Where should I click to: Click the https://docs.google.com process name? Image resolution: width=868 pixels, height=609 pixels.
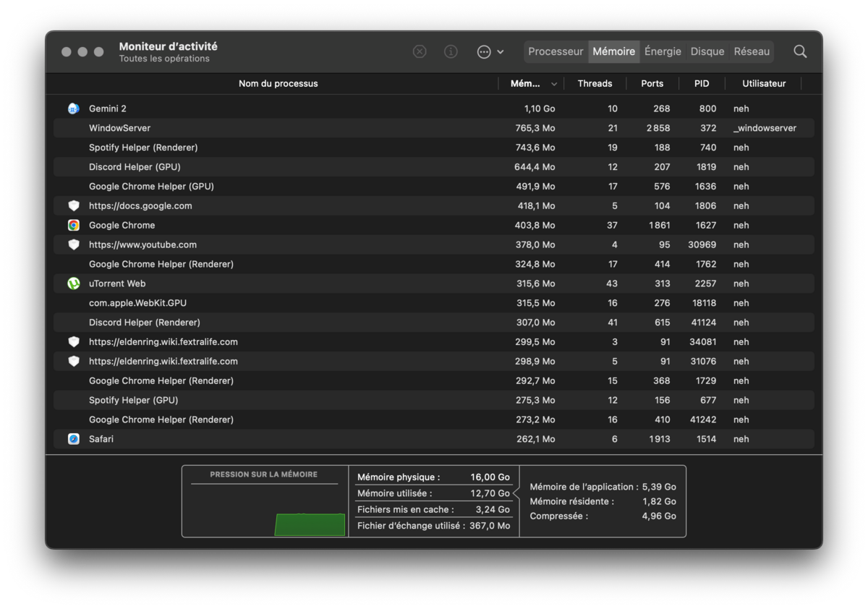pyautogui.click(x=140, y=206)
